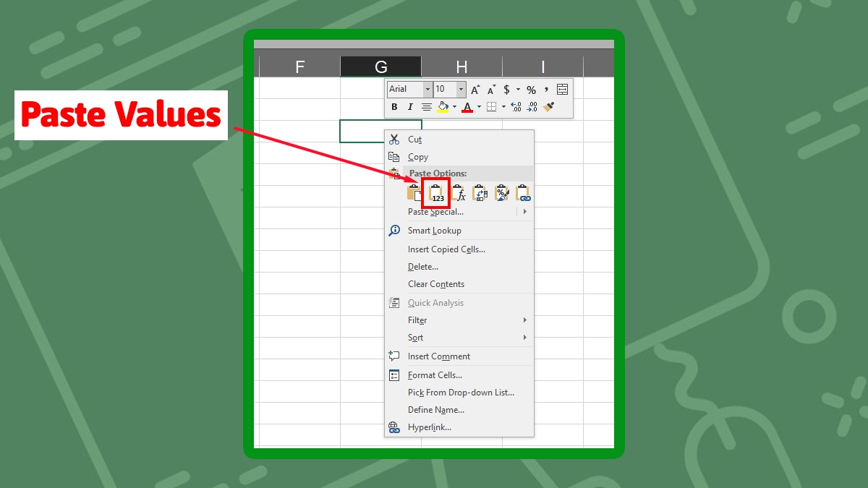The width and height of the screenshot is (868, 488).
Task: Toggle Bold in the mini toolbar
Action: [x=394, y=107]
